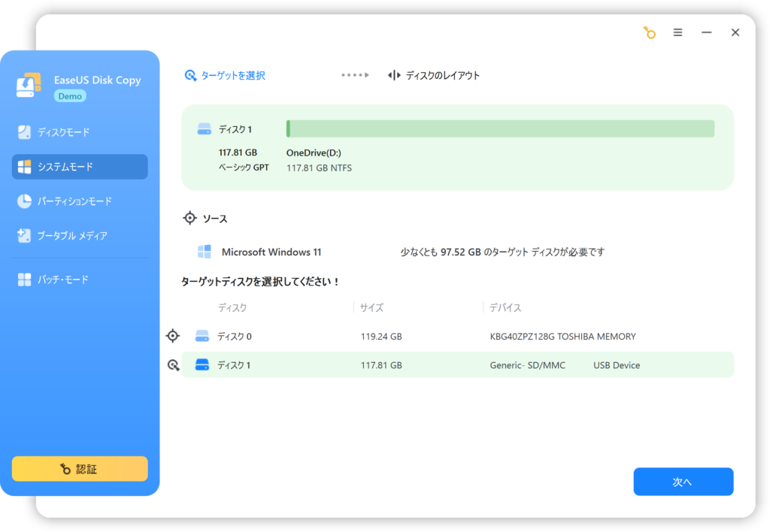Select the ディスク 0 row

[x=457, y=336]
